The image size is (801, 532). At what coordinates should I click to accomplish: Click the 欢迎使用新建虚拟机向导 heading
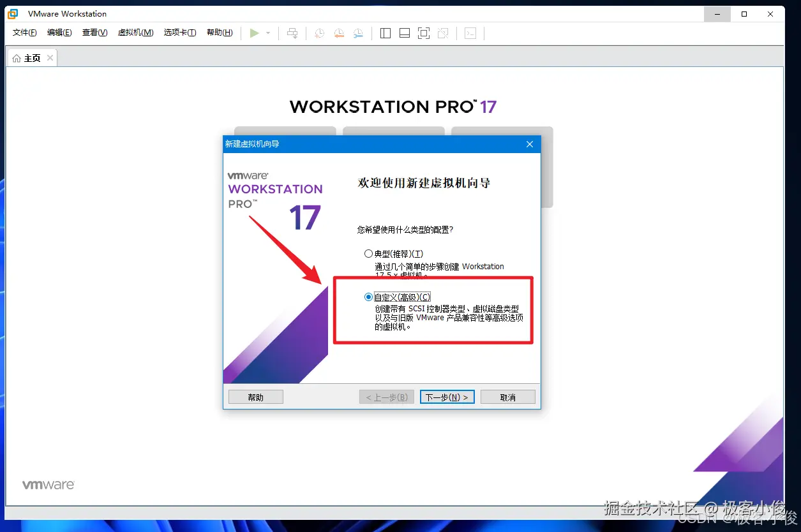(424, 183)
